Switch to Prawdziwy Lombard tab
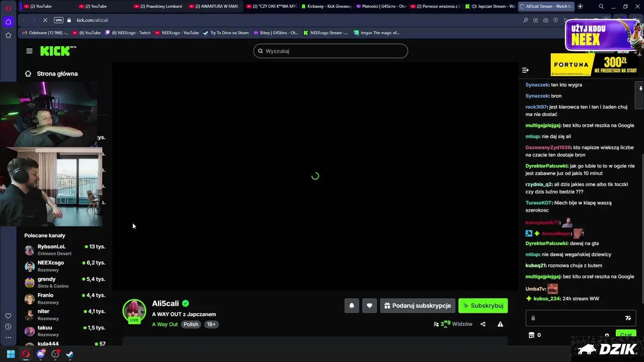The height and width of the screenshot is (362, 644). [159, 7]
